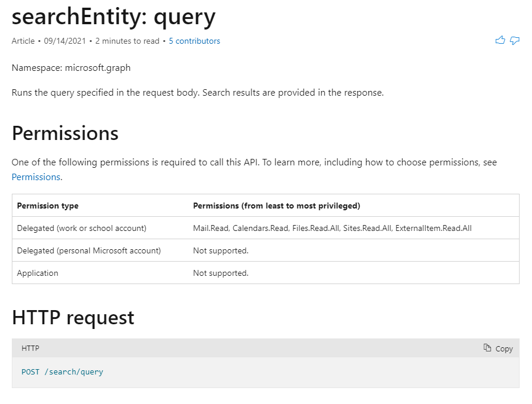This screenshot has height=404, width=532.
Task: Click the Permissions section heading
Action: 65,133
